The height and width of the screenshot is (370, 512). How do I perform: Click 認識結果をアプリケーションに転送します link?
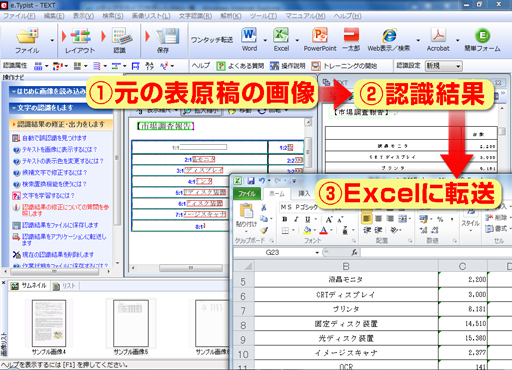(x=64, y=240)
